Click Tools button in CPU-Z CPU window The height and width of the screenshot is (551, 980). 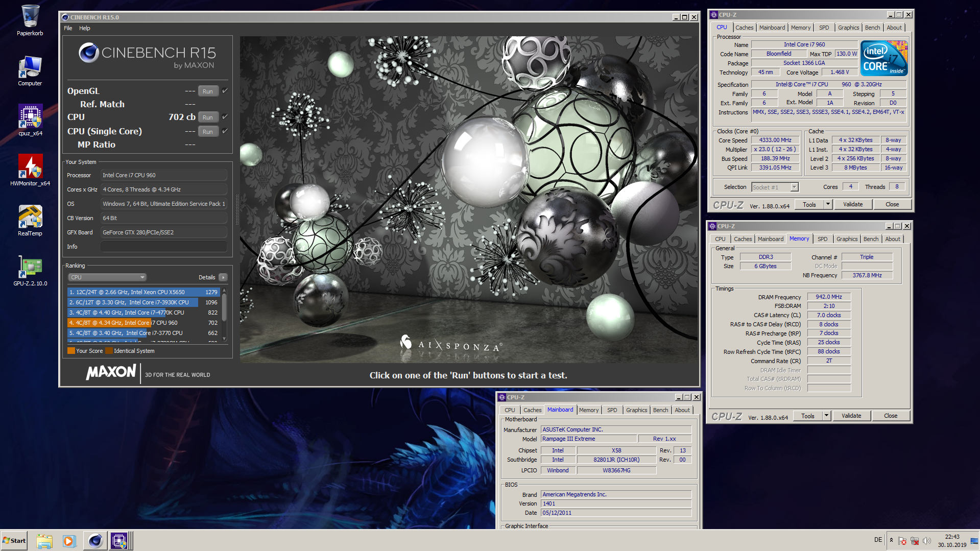[x=809, y=204]
